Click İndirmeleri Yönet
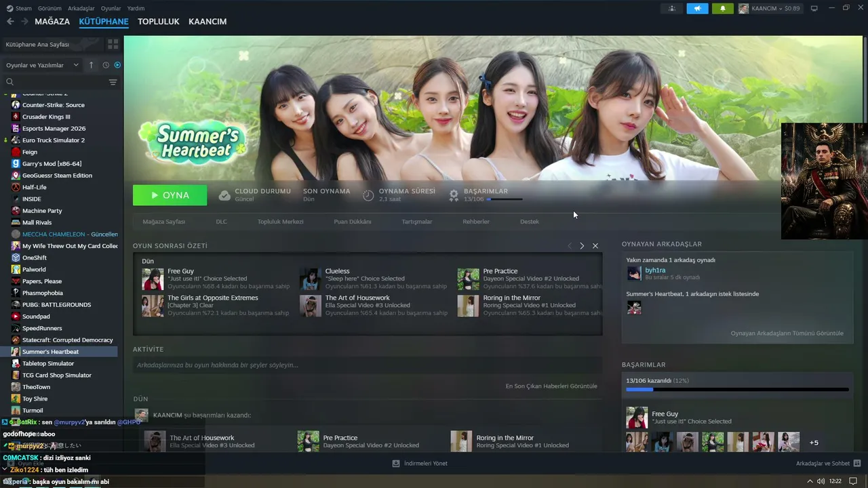Screen dimensions: 868x488 tap(425, 464)
